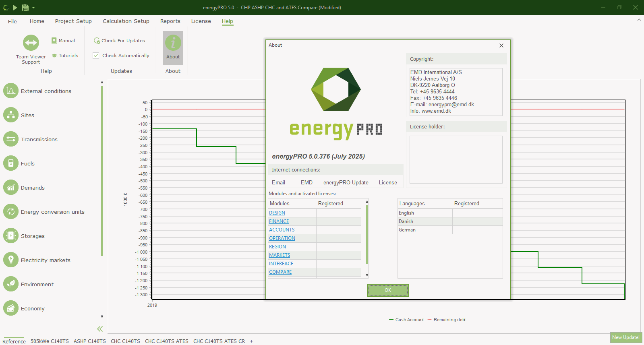Add new scenario with plus button
Image resolution: width=644 pixels, height=345 pixels.
tap(251, 341)
